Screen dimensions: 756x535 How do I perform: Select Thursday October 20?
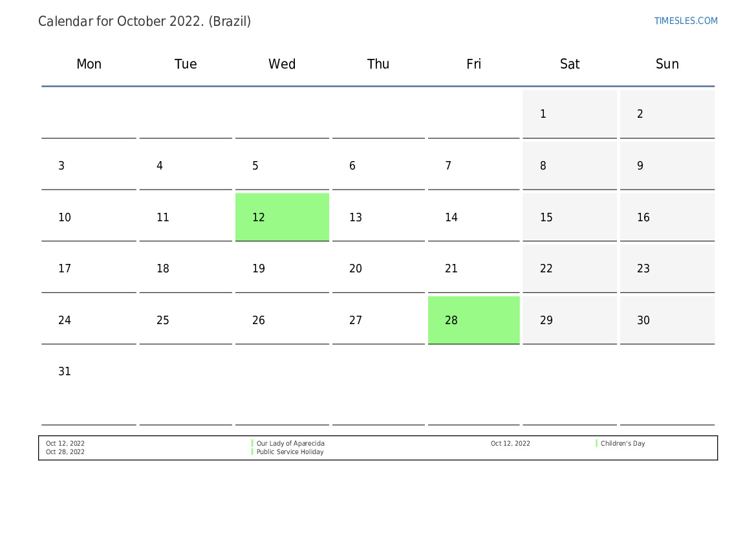tap(378, 268)
